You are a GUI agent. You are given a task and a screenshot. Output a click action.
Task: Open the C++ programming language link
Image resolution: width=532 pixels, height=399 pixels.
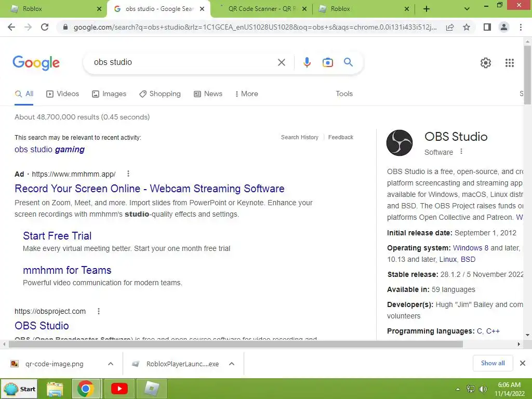coord(493,331)
